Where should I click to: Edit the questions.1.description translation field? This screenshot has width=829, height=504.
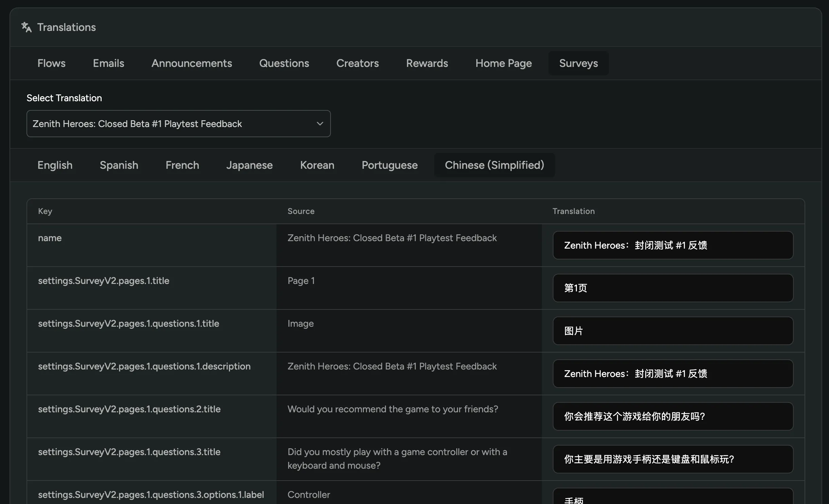(673, 374)
